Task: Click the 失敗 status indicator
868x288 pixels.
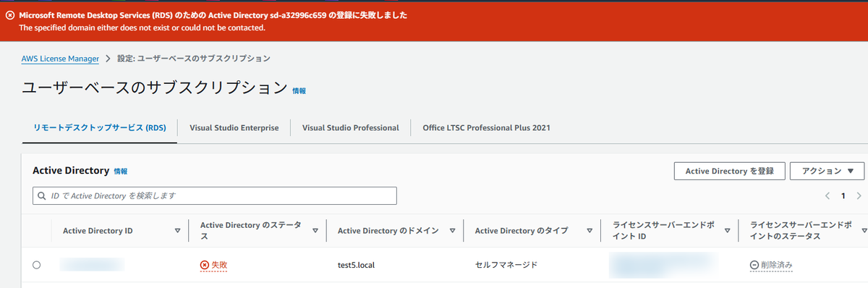Action: click(214, 265)
